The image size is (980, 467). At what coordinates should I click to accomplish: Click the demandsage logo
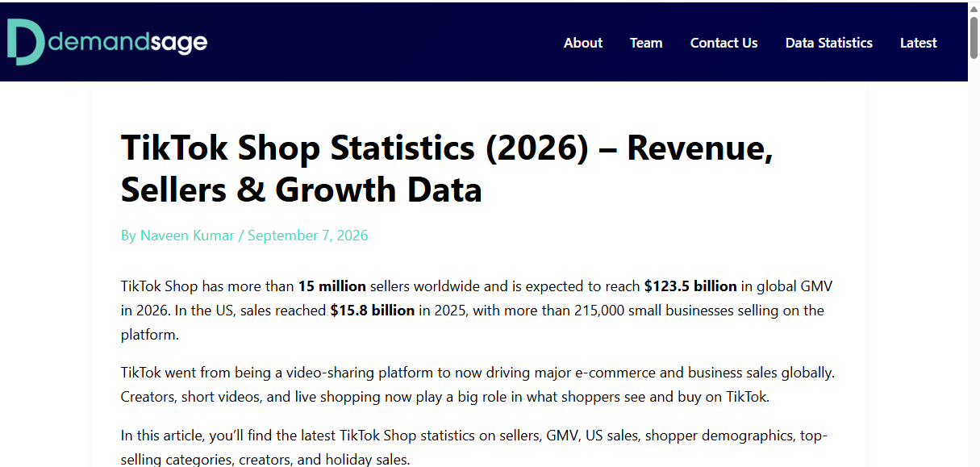coord(106,42)
